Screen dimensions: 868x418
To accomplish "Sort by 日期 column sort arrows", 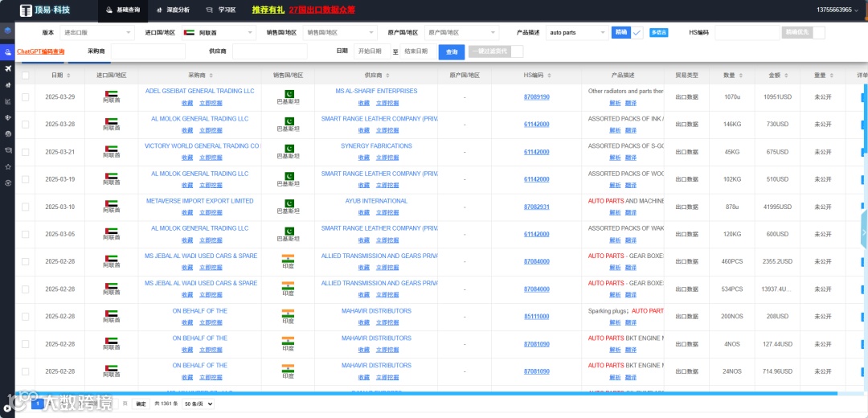I will 68,76.
